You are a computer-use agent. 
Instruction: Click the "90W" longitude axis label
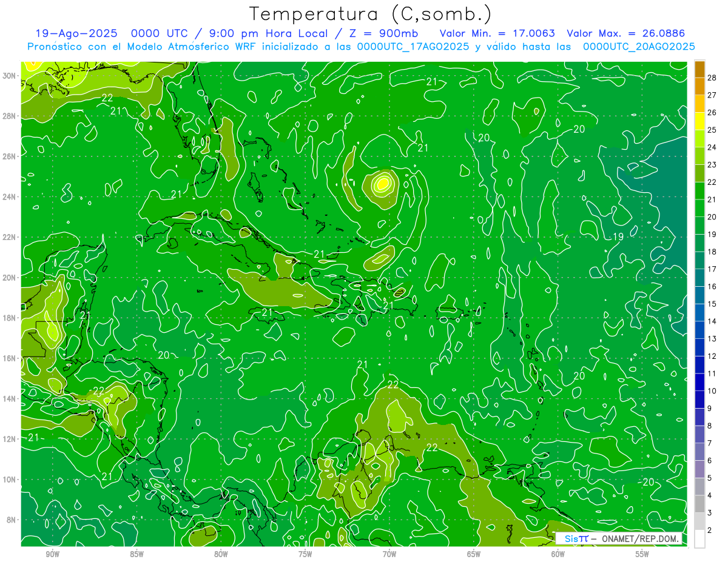click(52, 555)
